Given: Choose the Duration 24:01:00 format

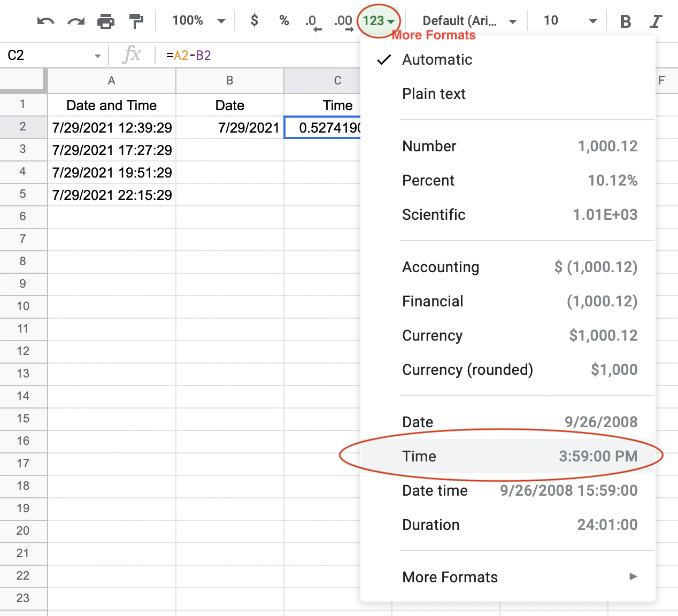Looking at the screenshot, I should [508, 525].
